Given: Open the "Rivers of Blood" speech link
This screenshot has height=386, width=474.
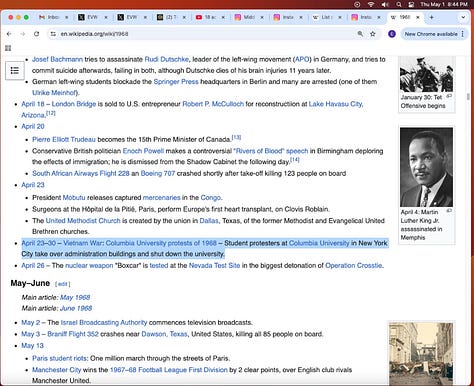Looking at the screenshot, I should click(x=271, y=151).
